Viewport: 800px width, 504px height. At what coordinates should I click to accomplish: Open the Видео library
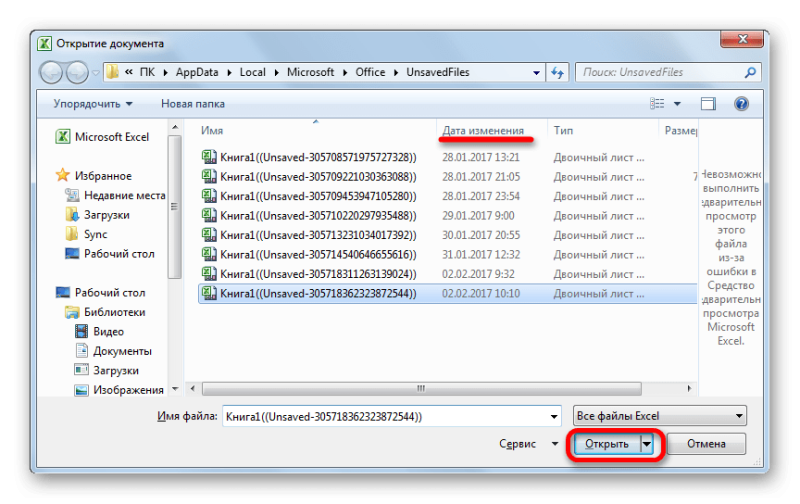tap(99, 332)
